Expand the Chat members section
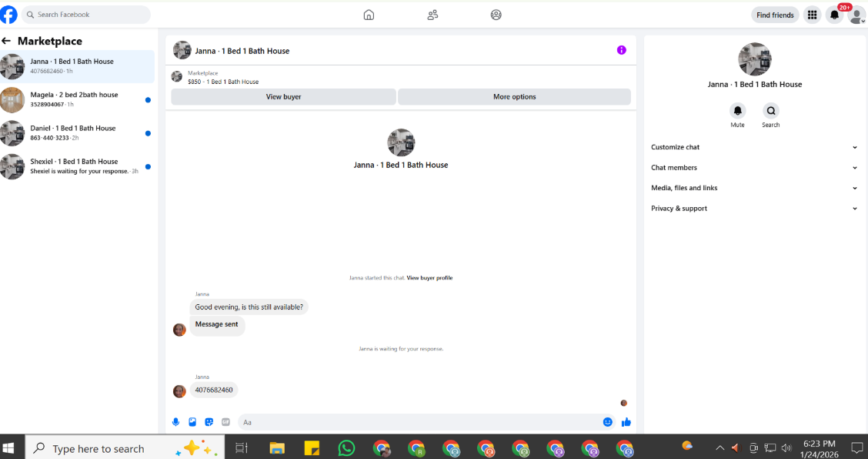Image resolution: width=868 pixels, height=459 pixels. point(755,167)
